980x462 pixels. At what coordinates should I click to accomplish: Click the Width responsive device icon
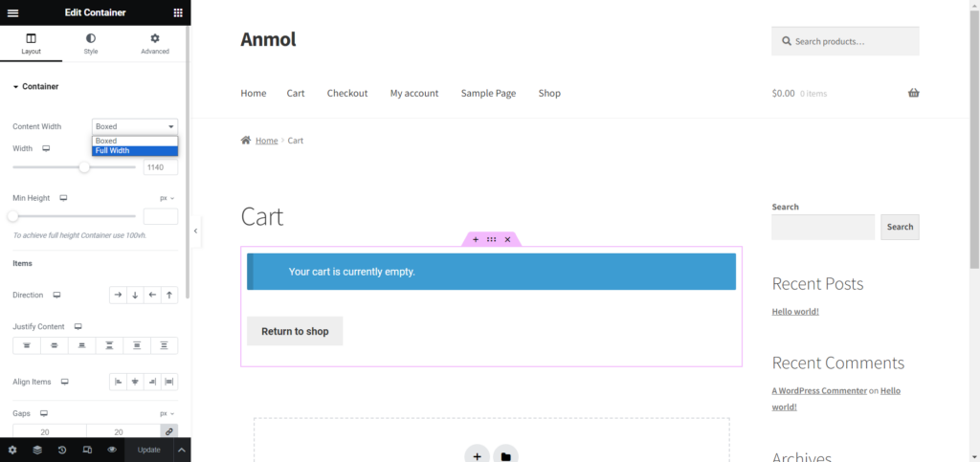46,148
